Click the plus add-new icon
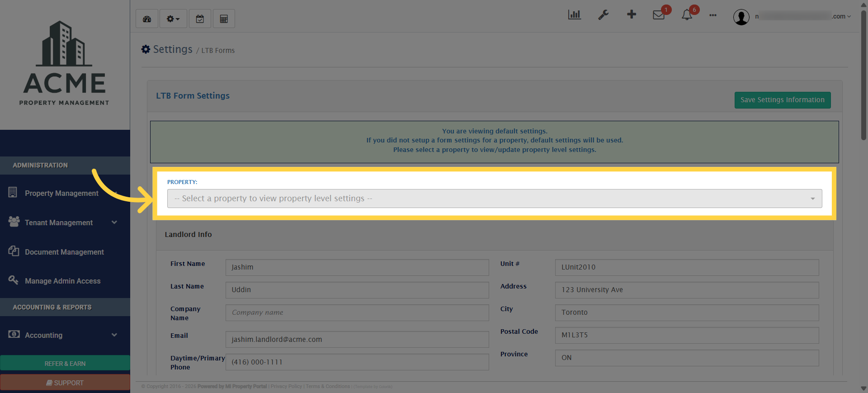This screenshot has width=868, height=393. click(x=632, y=14)
